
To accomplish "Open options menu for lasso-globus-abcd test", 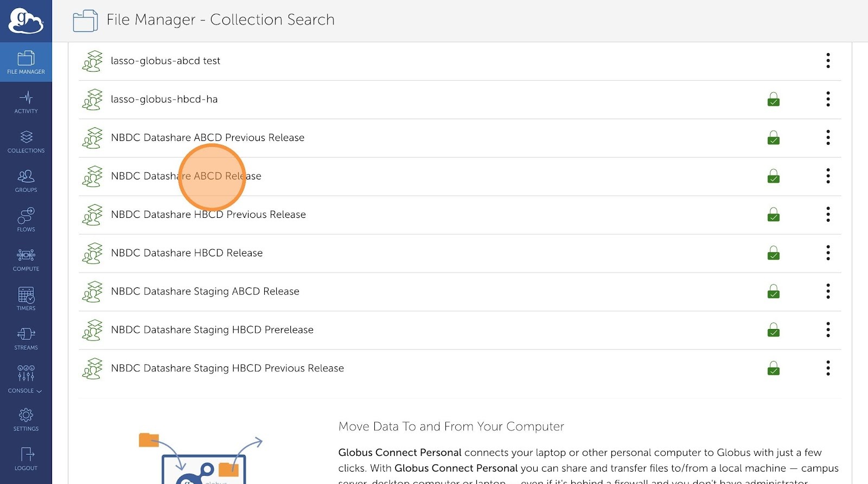I will (828, 61).
